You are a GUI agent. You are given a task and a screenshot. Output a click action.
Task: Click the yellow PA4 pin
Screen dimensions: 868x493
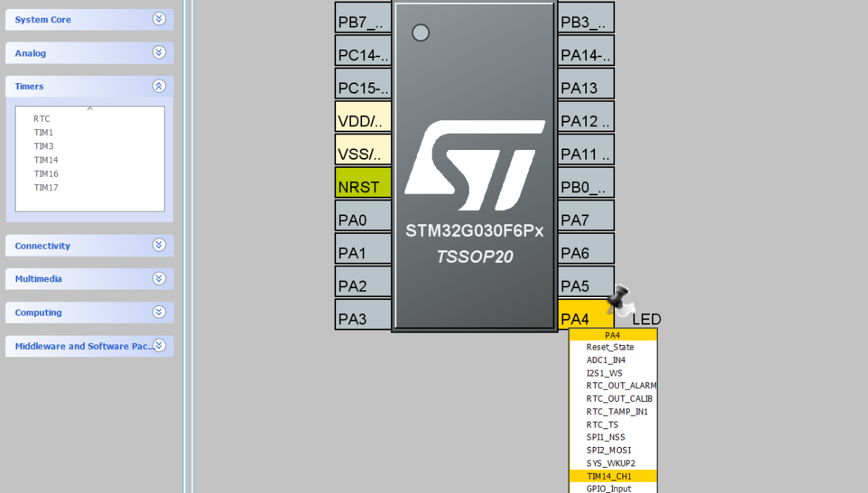[x=585, y=315]
